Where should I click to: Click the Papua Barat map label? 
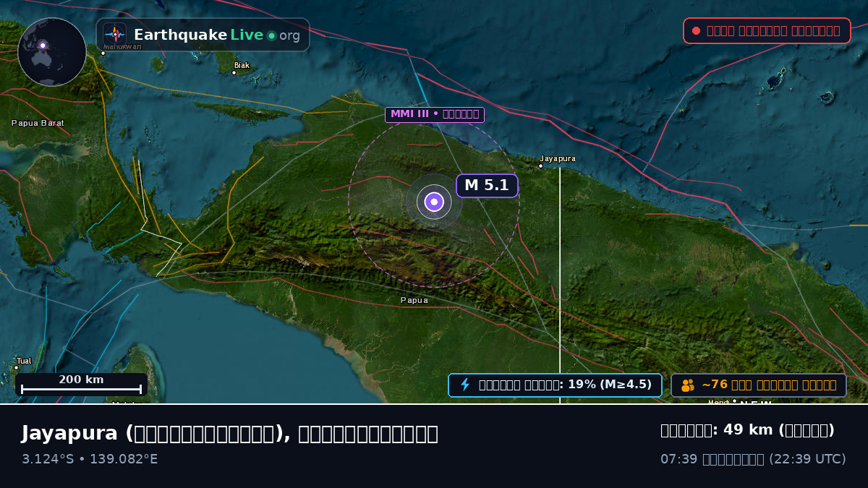tap(38, 123)
